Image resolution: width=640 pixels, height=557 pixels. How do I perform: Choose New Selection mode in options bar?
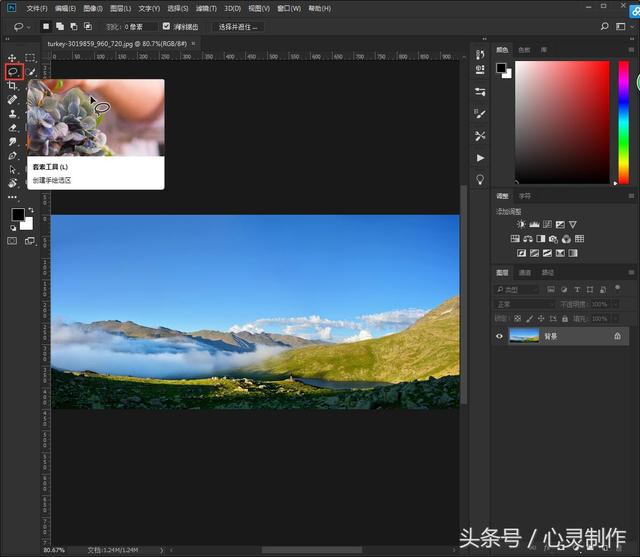pos(46,27)
